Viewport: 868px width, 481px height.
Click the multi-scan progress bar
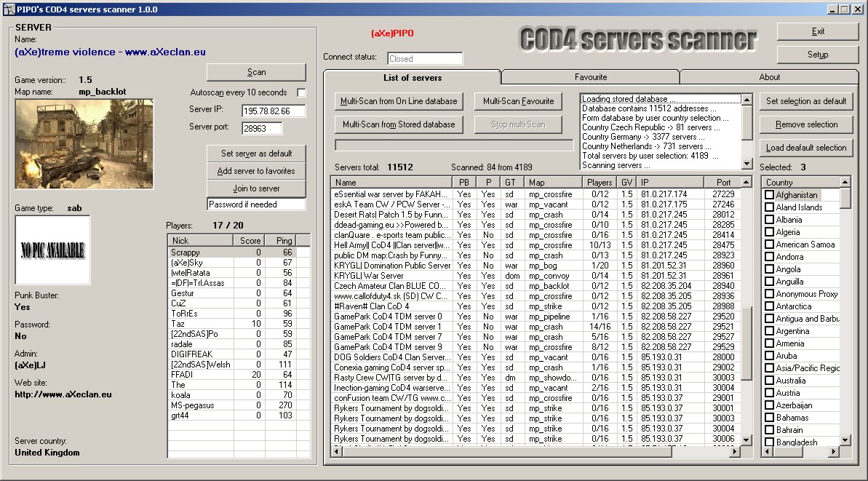[454, 145]
